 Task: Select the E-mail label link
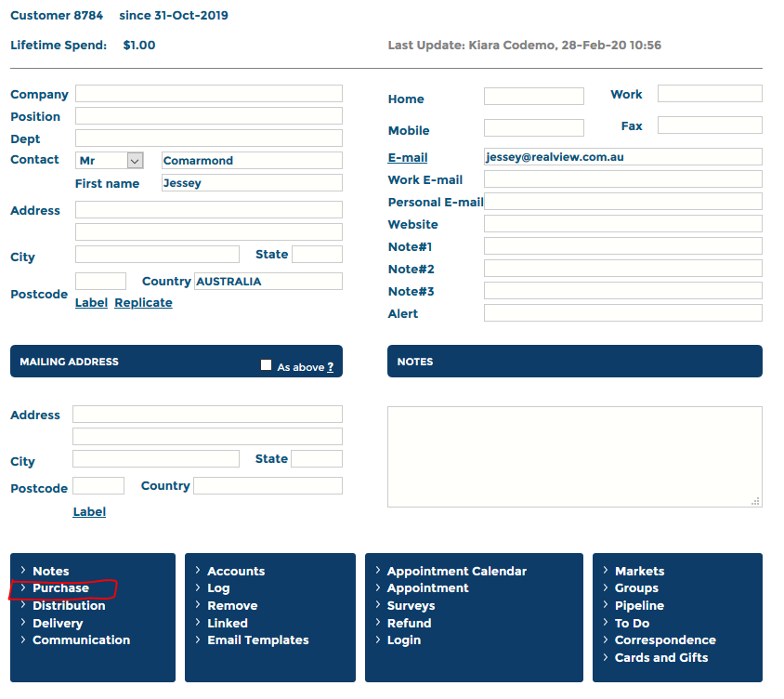coord(408,158)
